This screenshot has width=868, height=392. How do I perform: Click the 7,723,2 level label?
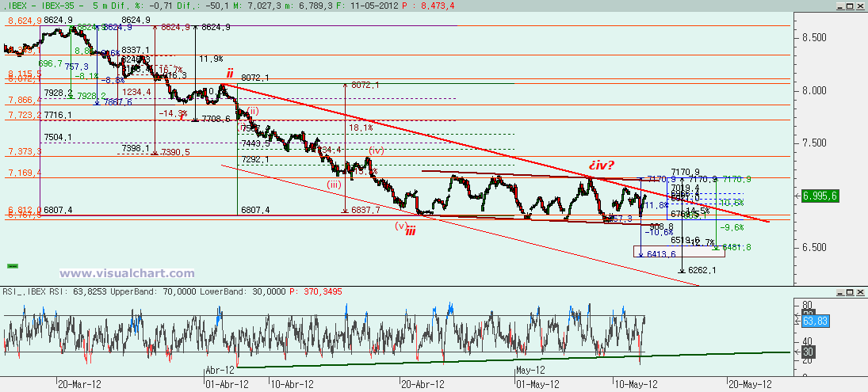[25, 115]
